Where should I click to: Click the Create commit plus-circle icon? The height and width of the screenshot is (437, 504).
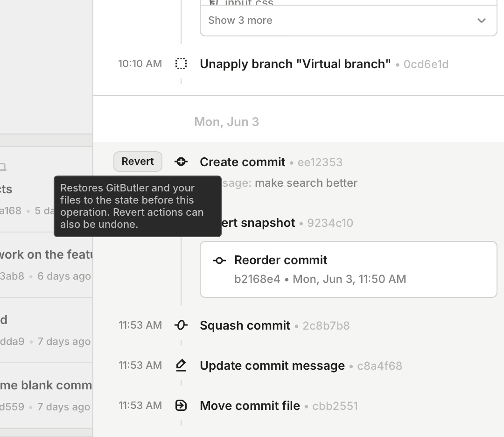tap(181, 162)
